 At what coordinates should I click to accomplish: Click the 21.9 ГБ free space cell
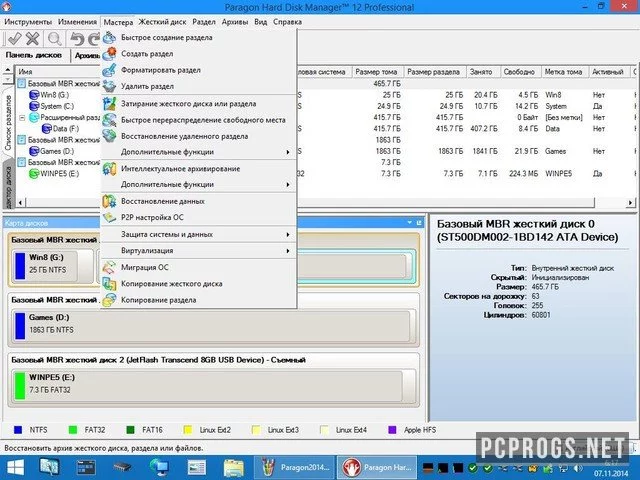tap(527, 151)
